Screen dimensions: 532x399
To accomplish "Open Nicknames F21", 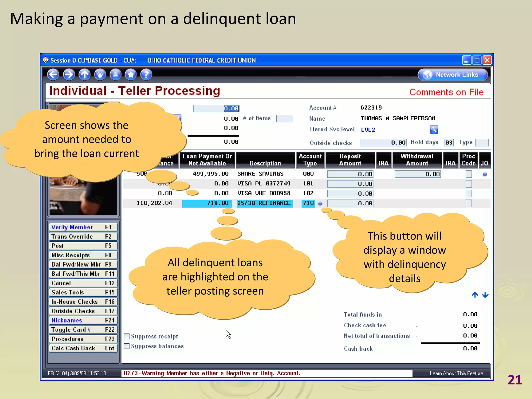I will pos(83,320).
